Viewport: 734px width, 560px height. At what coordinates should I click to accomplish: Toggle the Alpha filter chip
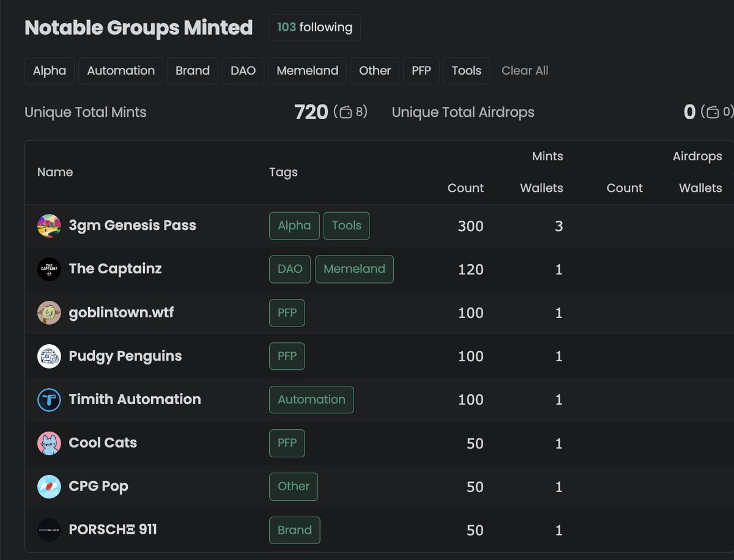50,70
